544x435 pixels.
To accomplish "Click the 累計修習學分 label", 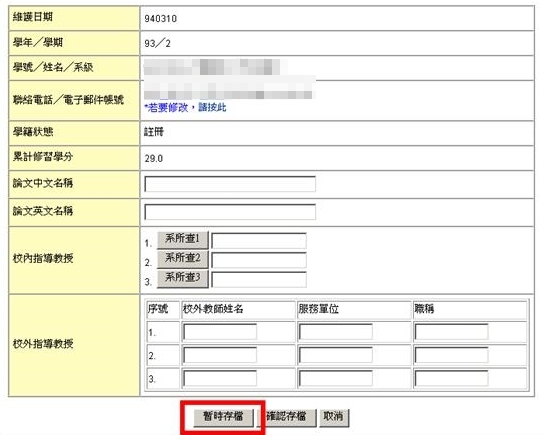I will [43, 157].
